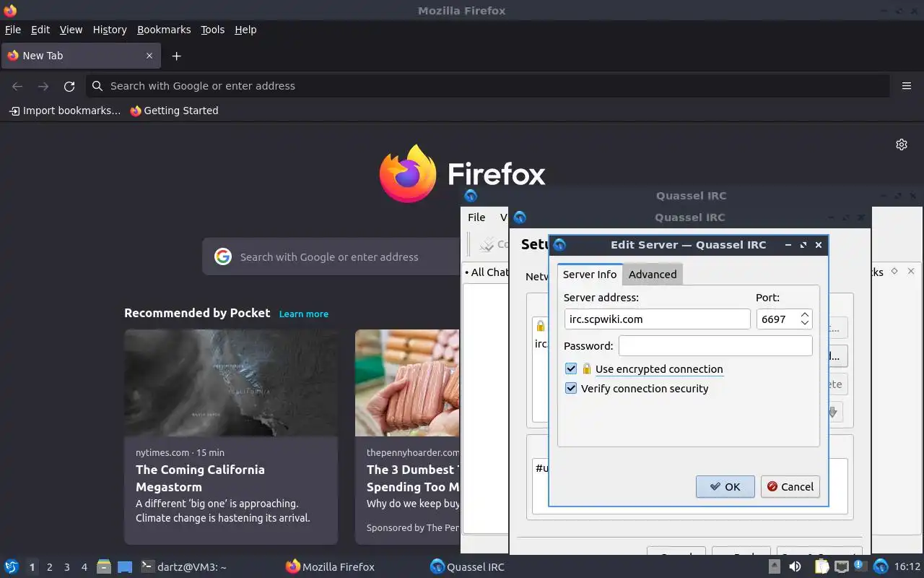Select the All Chats view in Quassel IRC
This screenshot has width=924, height=578.
pos(487,272)
